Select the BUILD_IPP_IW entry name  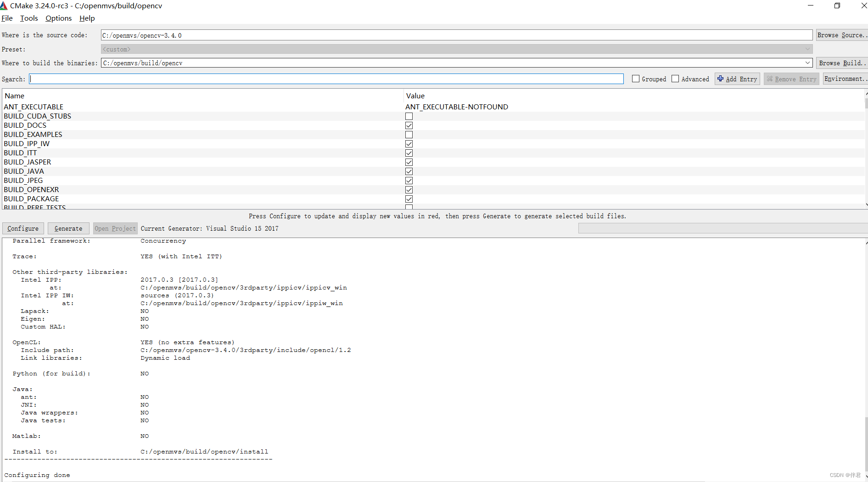(27, 144)
